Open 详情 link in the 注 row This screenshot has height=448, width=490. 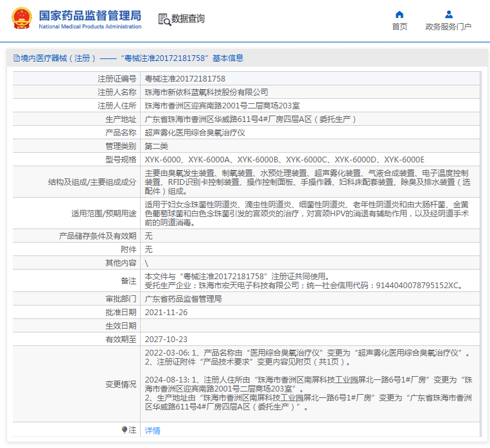tap(152, 430)
